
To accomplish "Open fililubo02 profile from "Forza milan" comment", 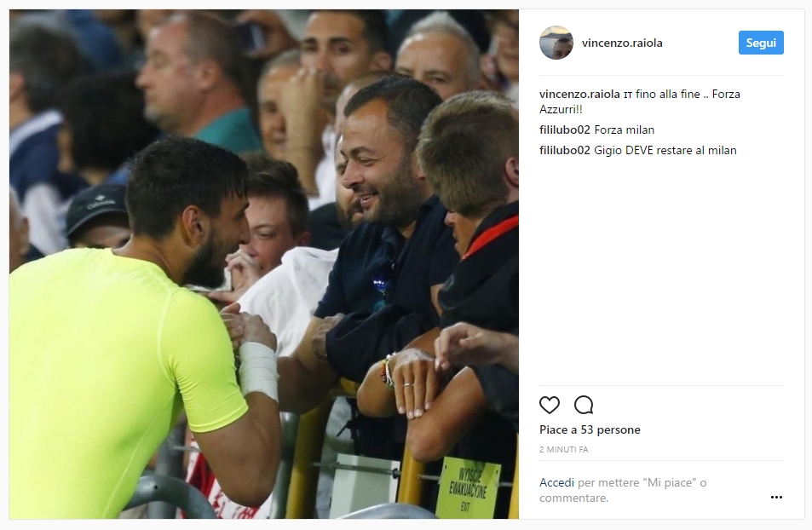I will (x=564, y=130).
